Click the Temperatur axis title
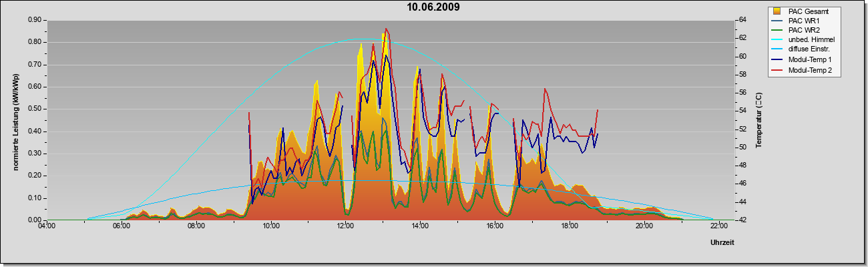 (758, 120)
